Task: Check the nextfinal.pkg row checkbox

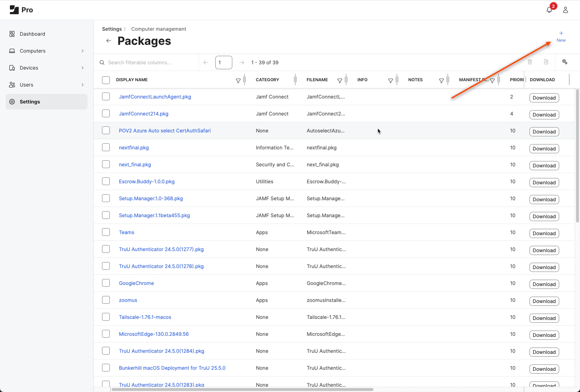Action: (x=106, y=147)
